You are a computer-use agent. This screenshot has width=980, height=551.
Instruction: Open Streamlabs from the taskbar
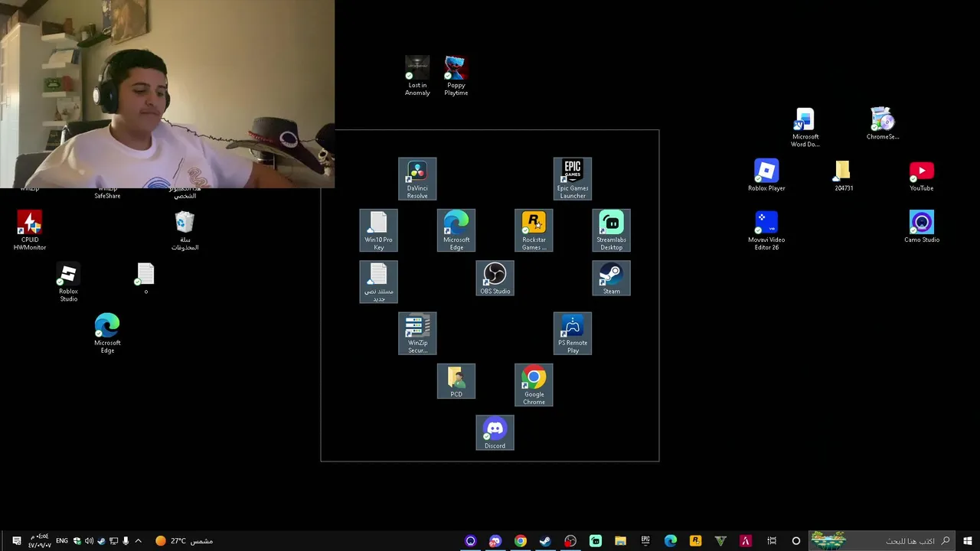tap(596, 541)
